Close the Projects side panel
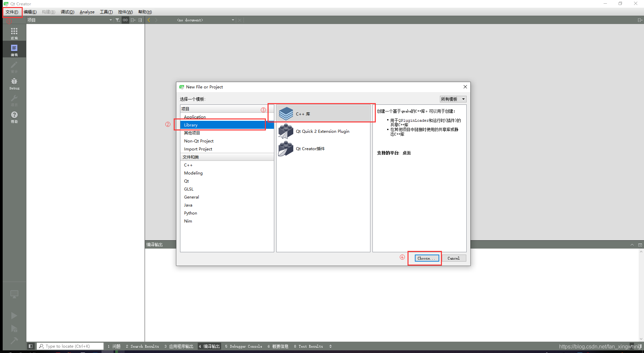The height and width of the screenshot is (353, 644). pos(140,20)
